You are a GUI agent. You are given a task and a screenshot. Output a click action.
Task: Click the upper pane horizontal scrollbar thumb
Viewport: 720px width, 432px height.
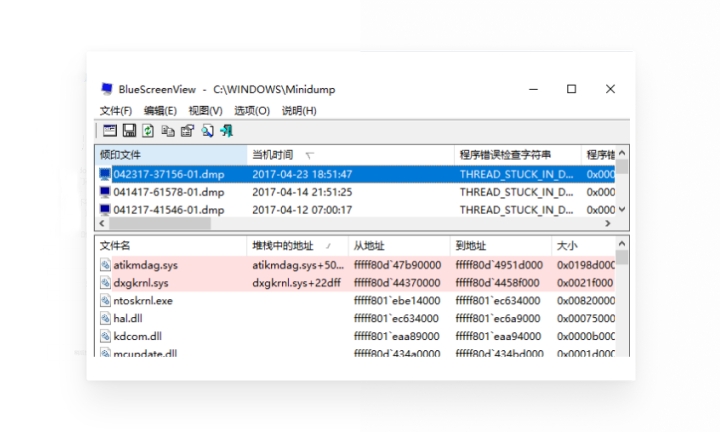click(160, 224)
